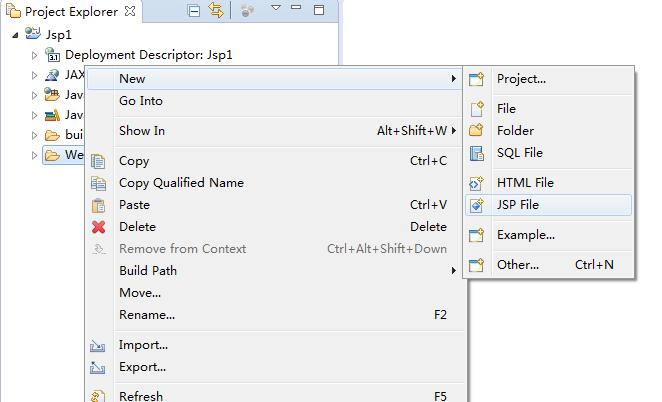This screenshot has height=402, width=662.
Task: Click the Copy icon in context menu
Action: tap(98, 161)
